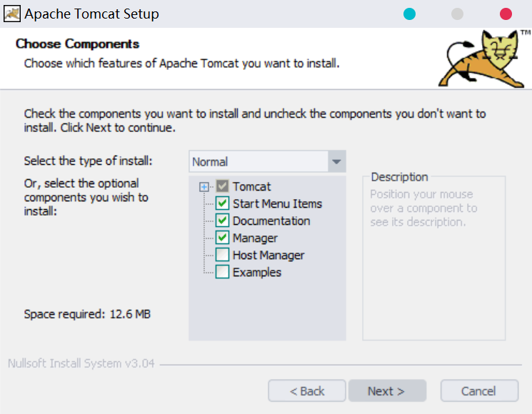
Task: Uncheck the Documentation component
Action: pos(222,221)
